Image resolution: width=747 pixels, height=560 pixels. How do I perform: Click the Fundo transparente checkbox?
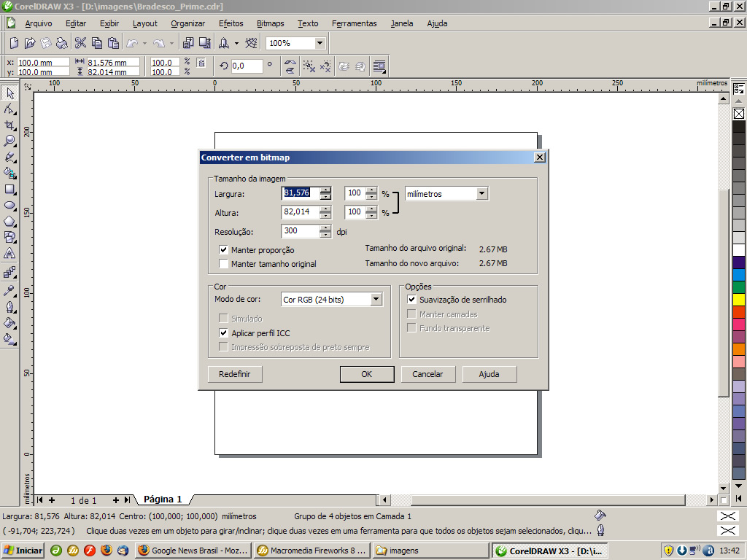click(x=411, y=327)
